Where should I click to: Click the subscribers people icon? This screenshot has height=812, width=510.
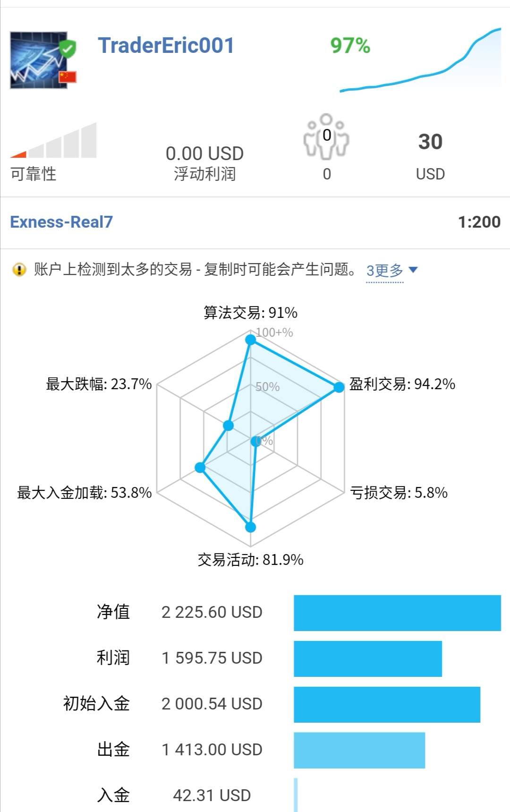(x=326, y=137)
